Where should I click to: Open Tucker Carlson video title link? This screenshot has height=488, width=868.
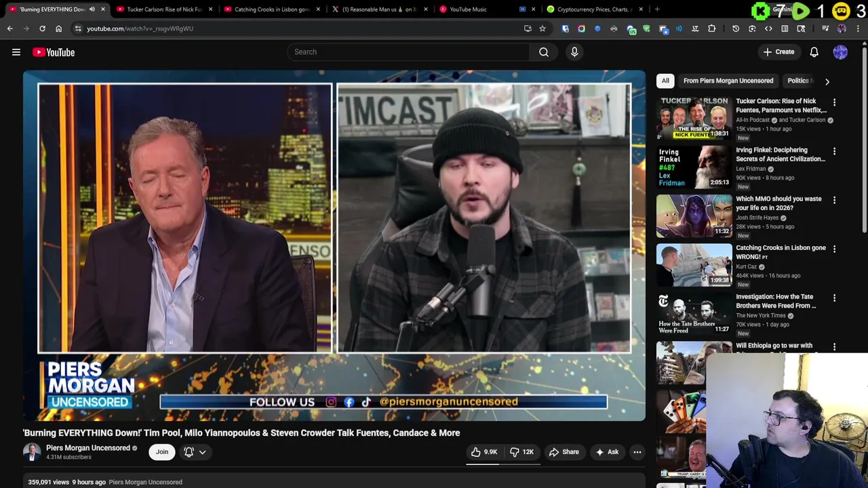781,106
